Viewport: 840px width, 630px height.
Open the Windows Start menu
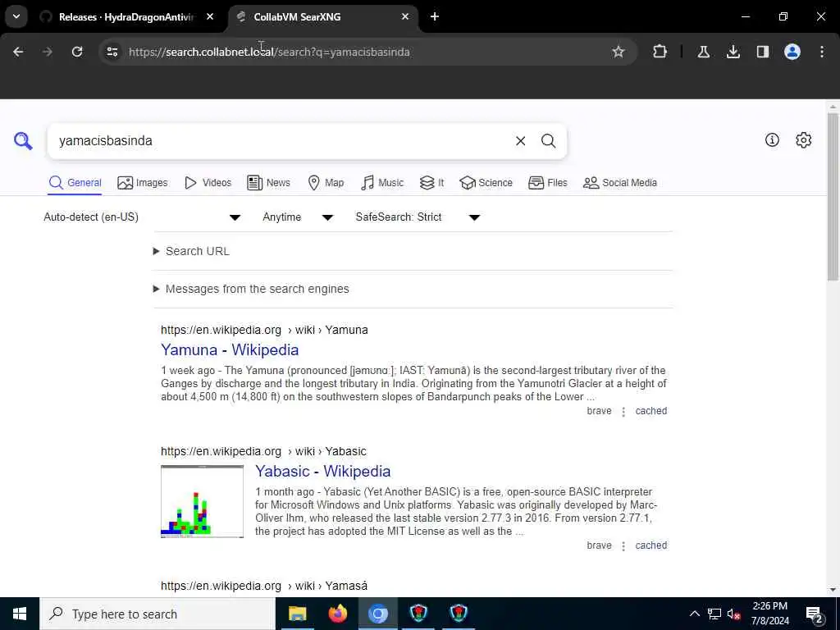point(20,614)
